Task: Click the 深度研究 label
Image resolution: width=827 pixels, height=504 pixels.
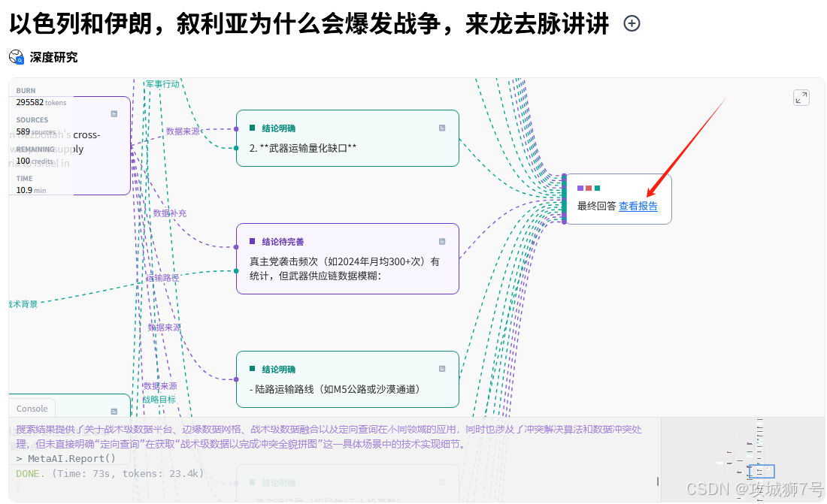Action: click(x=54, y=57)
